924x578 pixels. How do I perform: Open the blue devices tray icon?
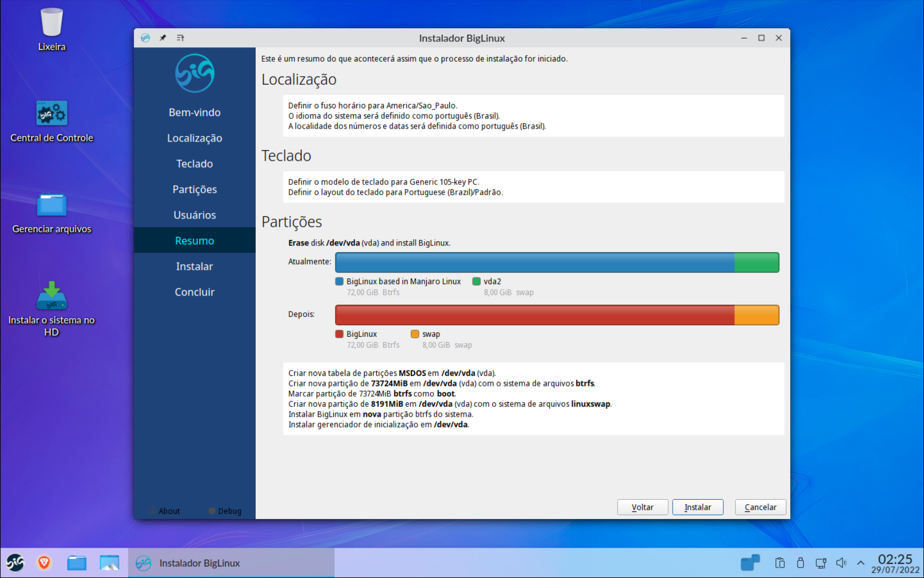point(750,563)
